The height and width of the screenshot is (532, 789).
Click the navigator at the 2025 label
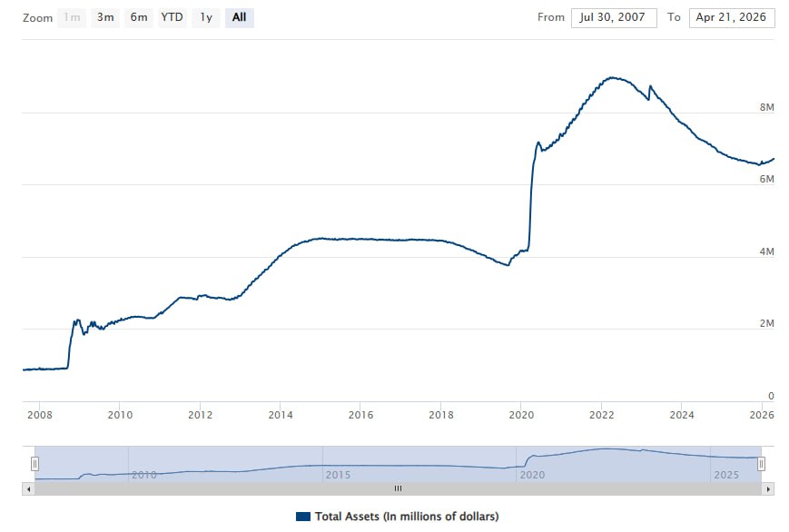tap(726, 474)
